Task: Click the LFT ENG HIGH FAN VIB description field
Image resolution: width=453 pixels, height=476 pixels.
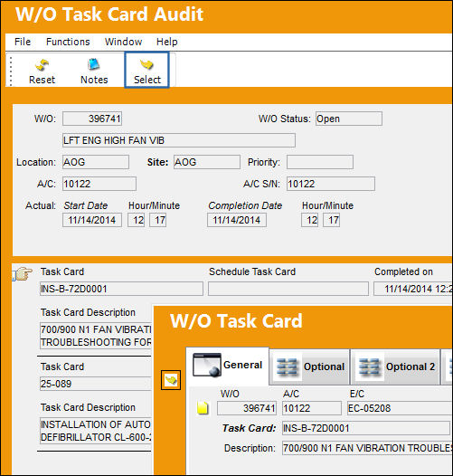Action: coord(179,140)
